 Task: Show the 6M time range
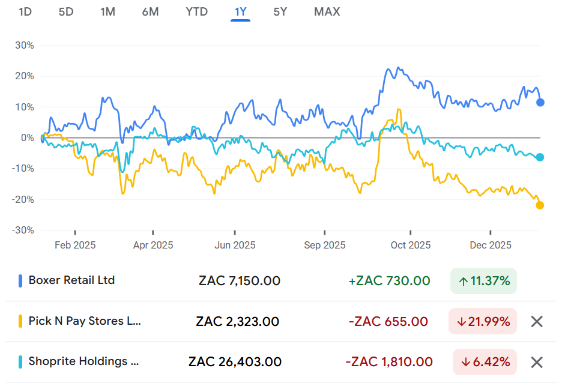point(150,11)
